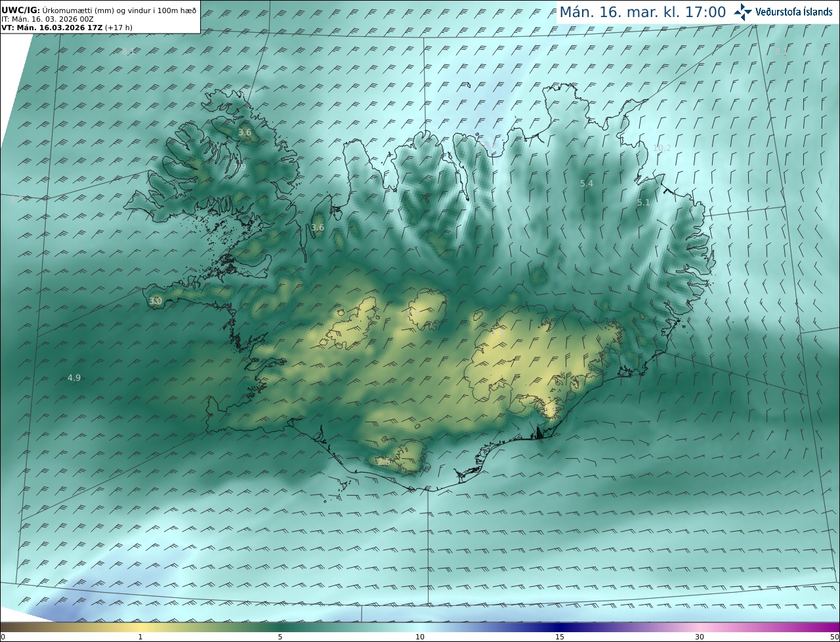The width and height of the screenshot is (840, 642).
Task: Click the 'Veðurstofa Íslands' wordmark text
Action: click(x=794, y=12)
